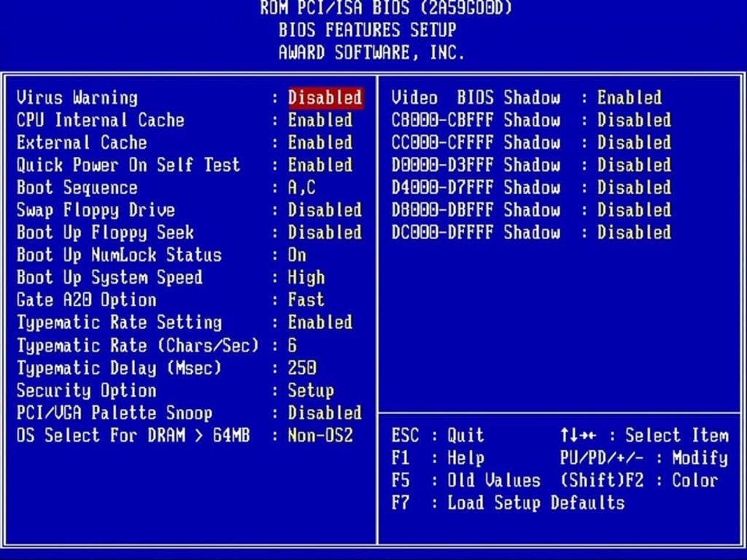This screenshot has height=560, width=747.
Task: Click the Gate A20 Option label
Action: tap(86, 300)
